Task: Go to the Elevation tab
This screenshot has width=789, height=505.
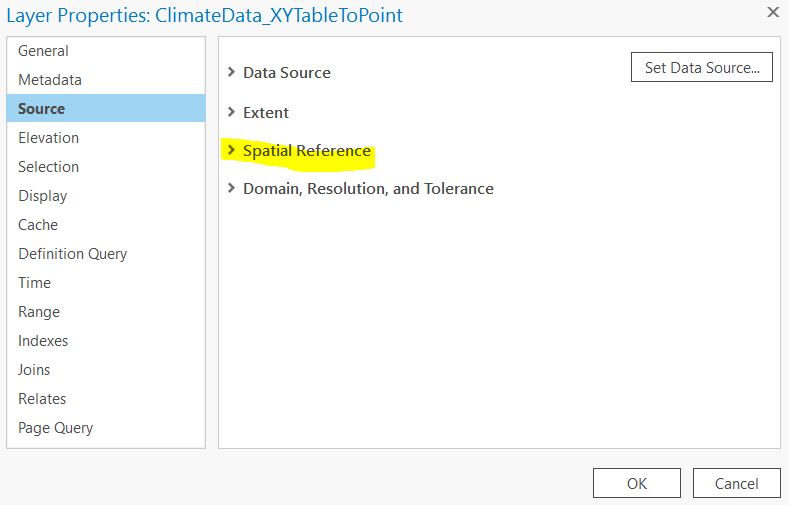Action: click(x=48, y=138)
